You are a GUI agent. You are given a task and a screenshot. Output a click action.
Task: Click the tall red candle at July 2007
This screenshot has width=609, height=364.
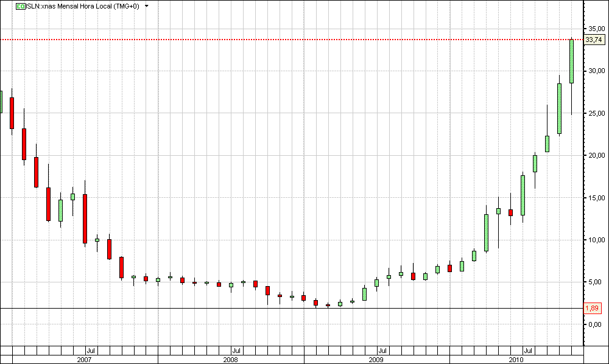coord(85,219)
